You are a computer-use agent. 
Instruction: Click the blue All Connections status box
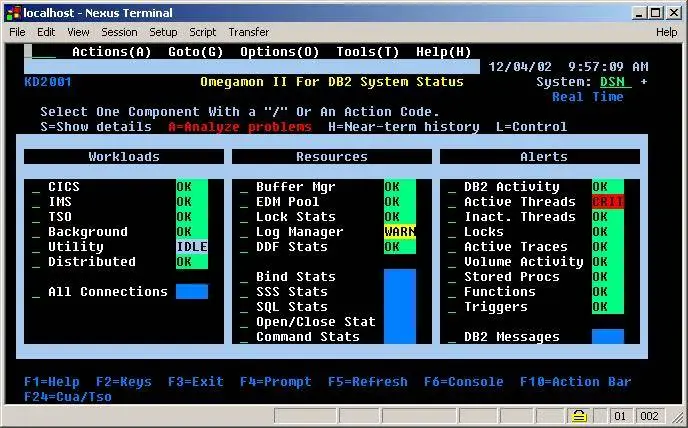click(x=192, y=291)
